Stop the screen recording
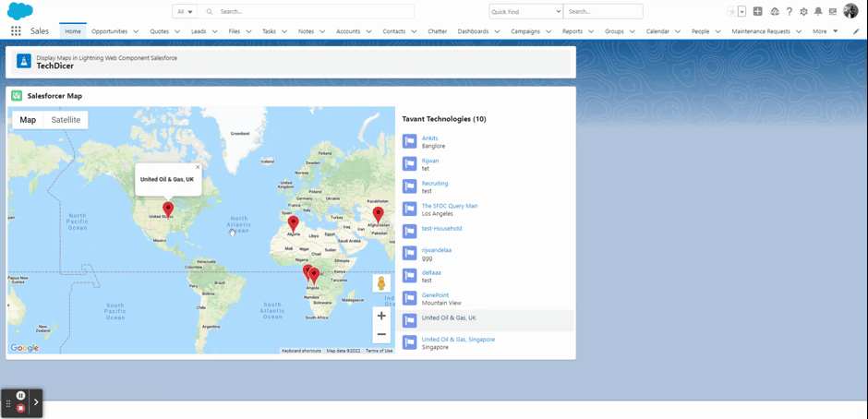868x419 pixels. 20,409
